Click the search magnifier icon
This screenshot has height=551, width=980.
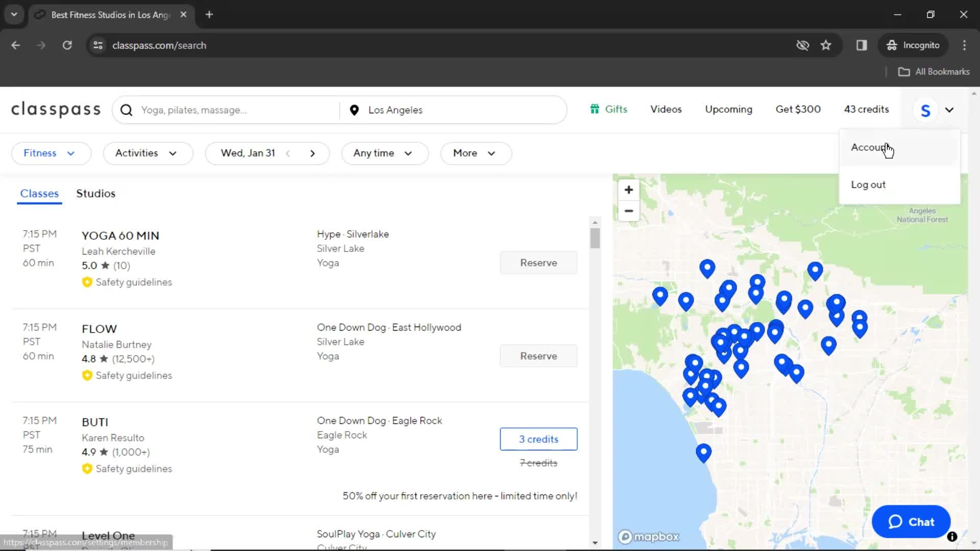pyautogui.click(x=127, y=110)
